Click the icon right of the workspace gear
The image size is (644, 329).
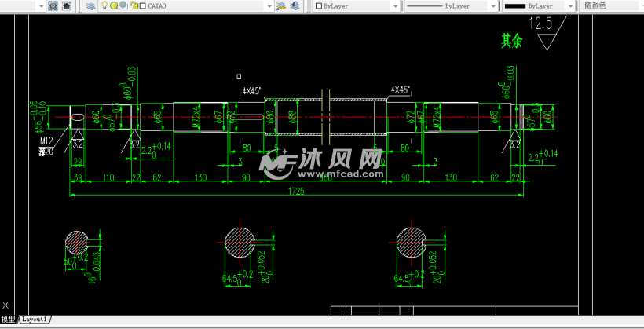point(68,5)
